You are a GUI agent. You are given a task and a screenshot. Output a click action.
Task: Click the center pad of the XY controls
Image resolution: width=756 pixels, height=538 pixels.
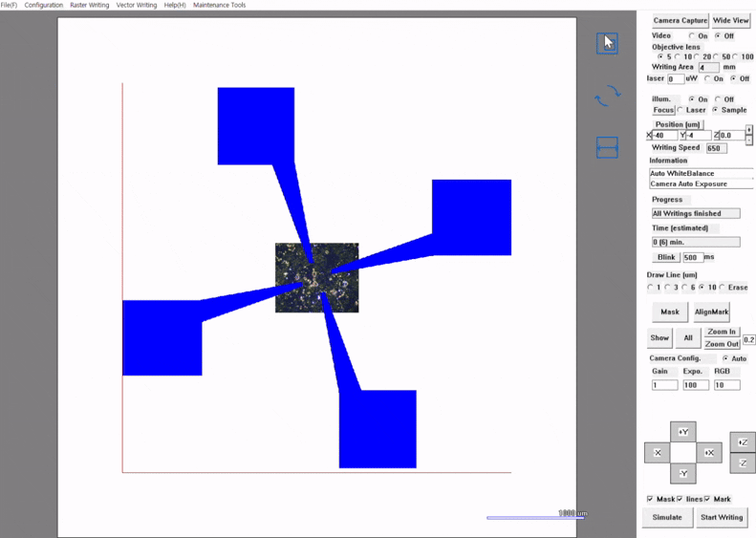coord(683,453)
